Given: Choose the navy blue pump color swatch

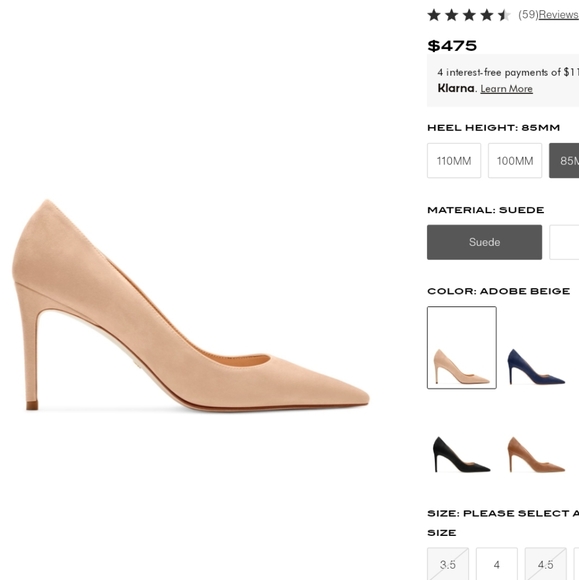Looking at the screenshot, I should [x=536, y=366].
